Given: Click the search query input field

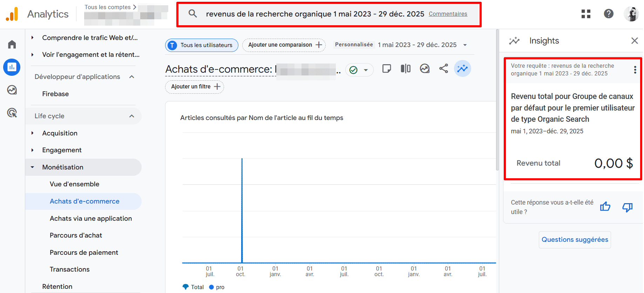Looking at the screenshot, I should (x=315, y=14).
